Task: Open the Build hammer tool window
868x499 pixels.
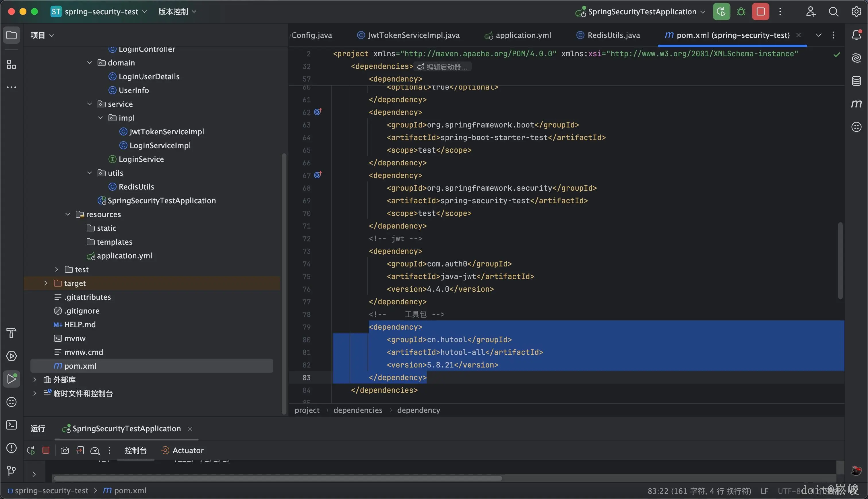Action: click(11, 333)
